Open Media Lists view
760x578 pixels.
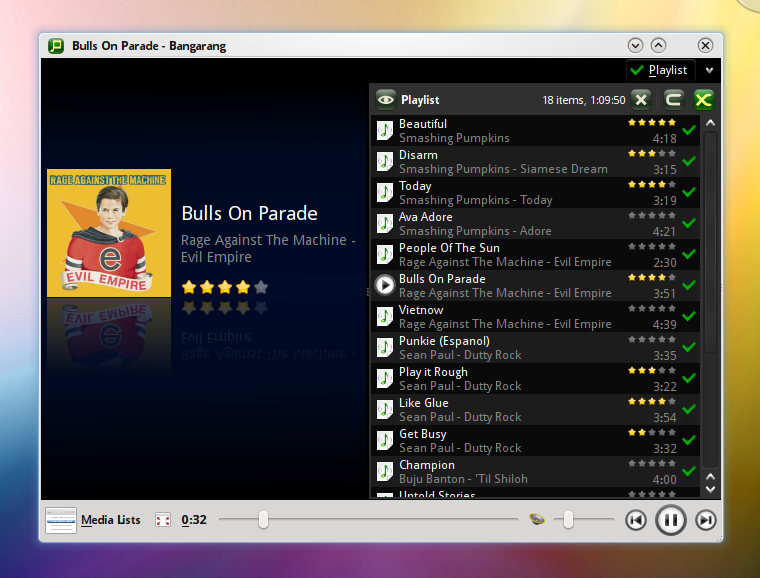pos(111,520)
